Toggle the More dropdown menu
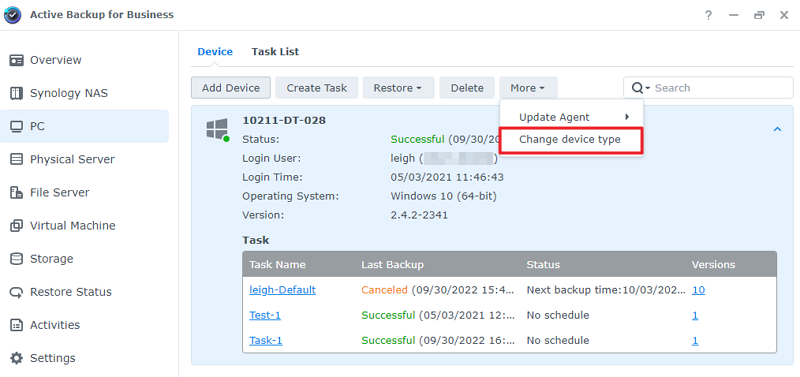 (528, 88)
